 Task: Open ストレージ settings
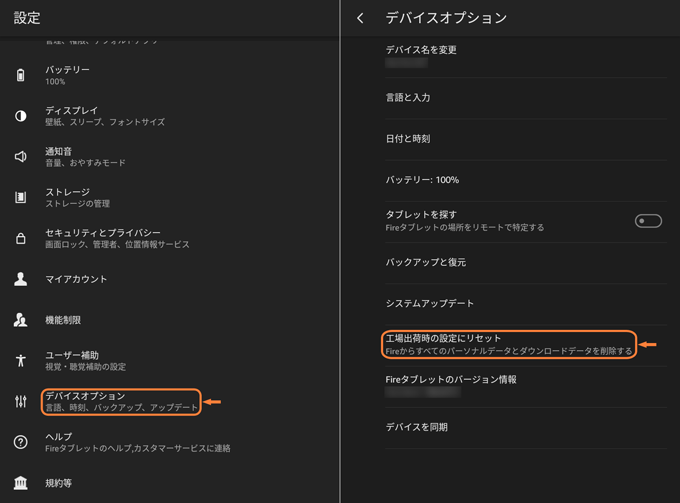(x=170, y=197)
